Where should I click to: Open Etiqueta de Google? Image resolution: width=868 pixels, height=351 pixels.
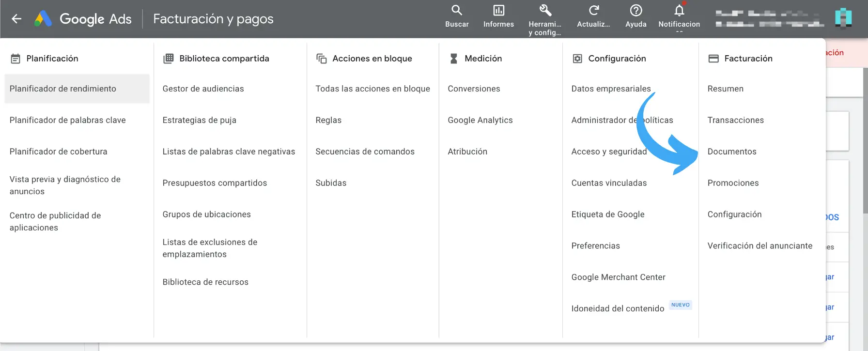[608, 214]
